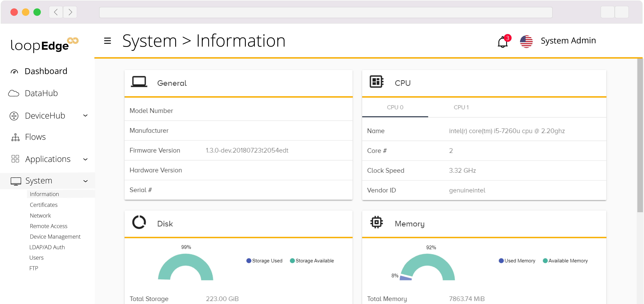Go back with browser back arrow

pos(56,12)
